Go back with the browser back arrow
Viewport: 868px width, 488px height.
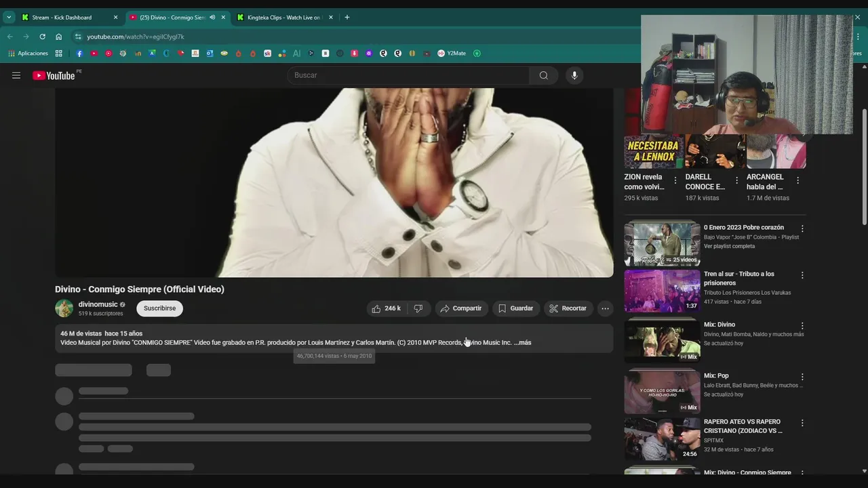click(x=10, y=37)
